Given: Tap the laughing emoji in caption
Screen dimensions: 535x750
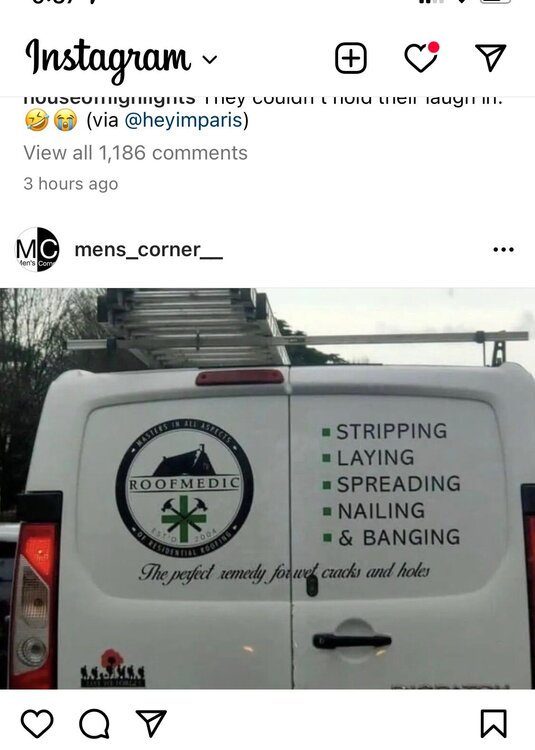Looking at the screenshot, I should 37,120.
